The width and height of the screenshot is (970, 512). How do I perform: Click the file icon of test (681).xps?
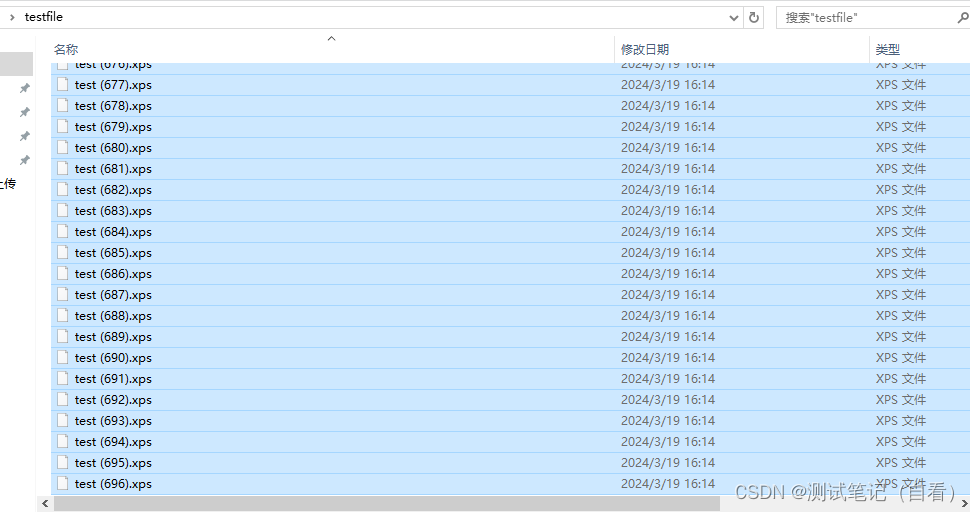point(62,168)
